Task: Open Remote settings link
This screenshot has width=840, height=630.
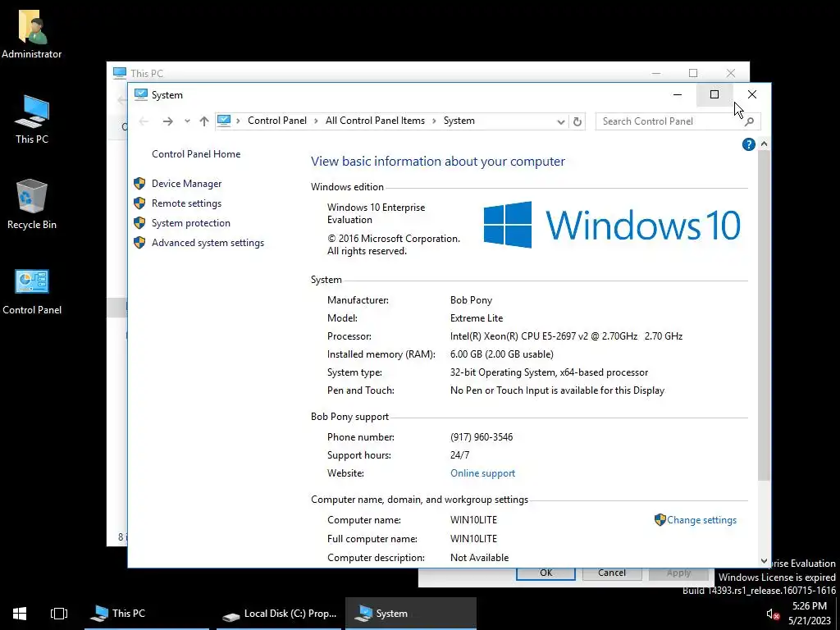Action: 186,203
